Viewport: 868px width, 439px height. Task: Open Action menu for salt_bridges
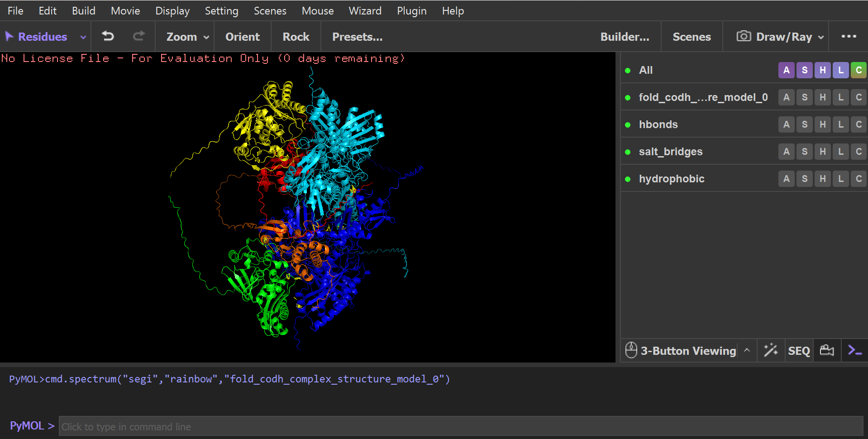[787, 152]
